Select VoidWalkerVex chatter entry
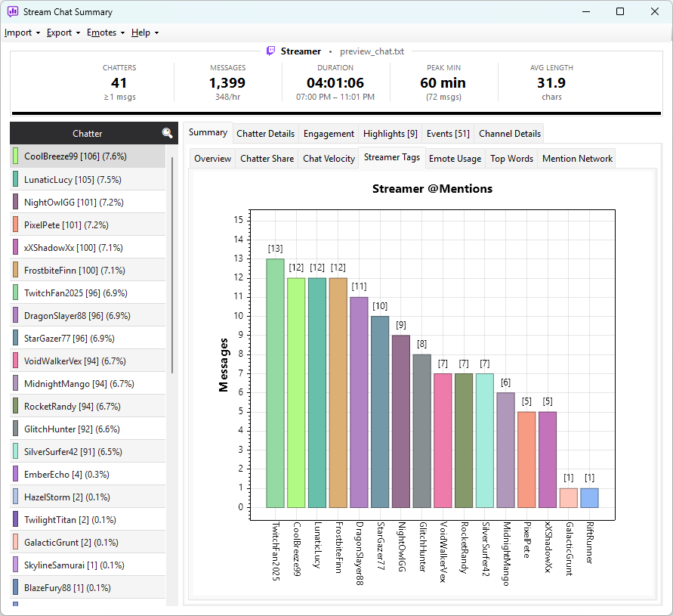 point(88,361)
